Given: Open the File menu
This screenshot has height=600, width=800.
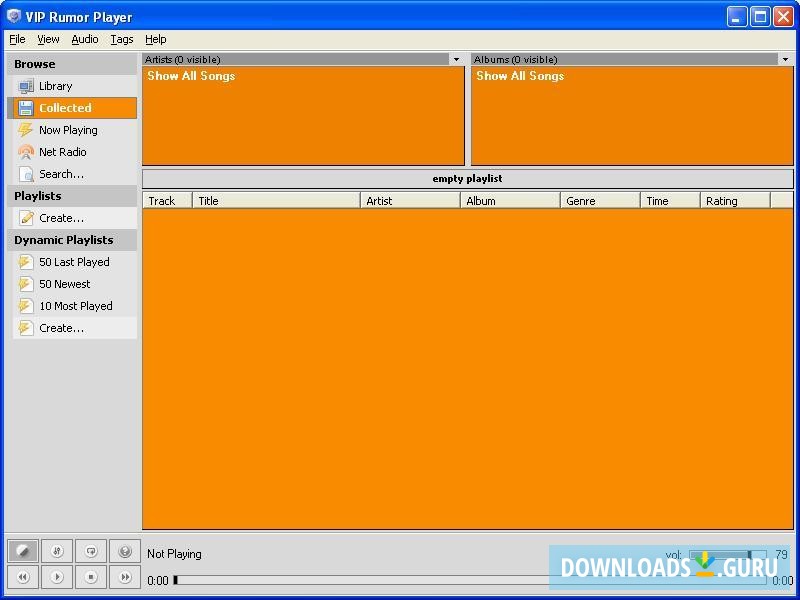Looking at the screenshot, I should point(17,39).
